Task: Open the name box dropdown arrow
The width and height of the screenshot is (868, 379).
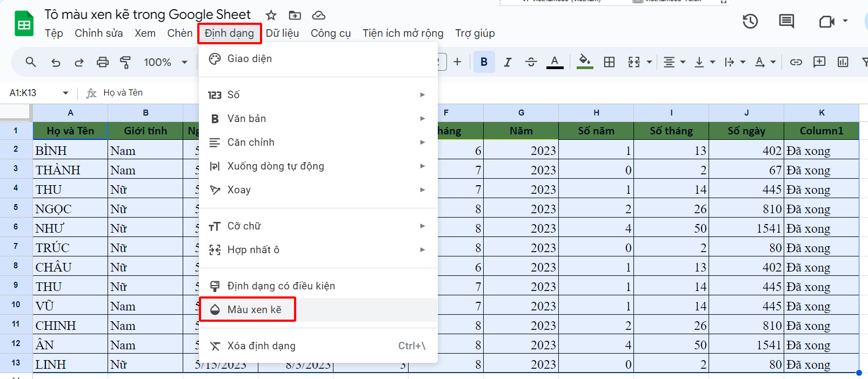Action: click(x=65, y=93)
